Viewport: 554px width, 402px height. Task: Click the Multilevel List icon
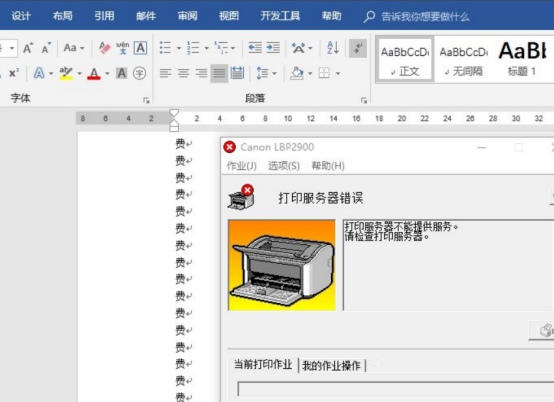pyautogui.click(x=221, y=48)
